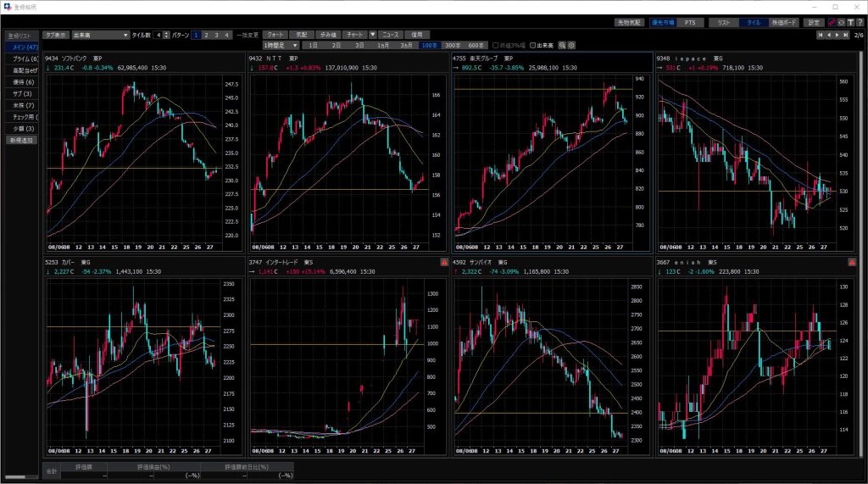Click the 設定 settings button

tap(814, 22)
